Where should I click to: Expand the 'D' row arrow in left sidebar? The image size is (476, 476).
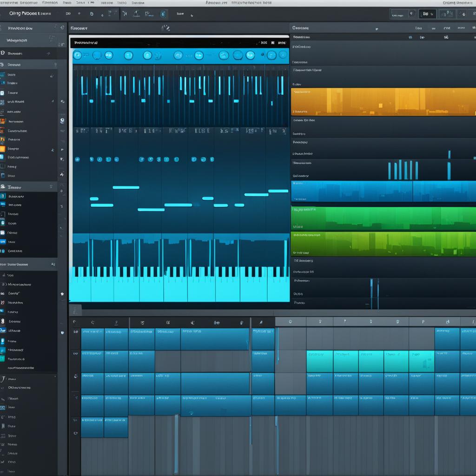click(48, 53)
